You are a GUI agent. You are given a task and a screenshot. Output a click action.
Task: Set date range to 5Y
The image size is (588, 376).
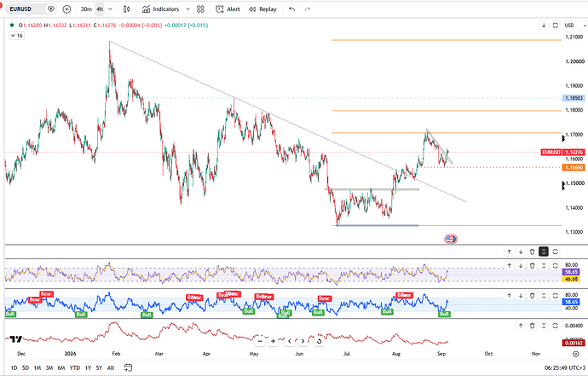(99, 367)
